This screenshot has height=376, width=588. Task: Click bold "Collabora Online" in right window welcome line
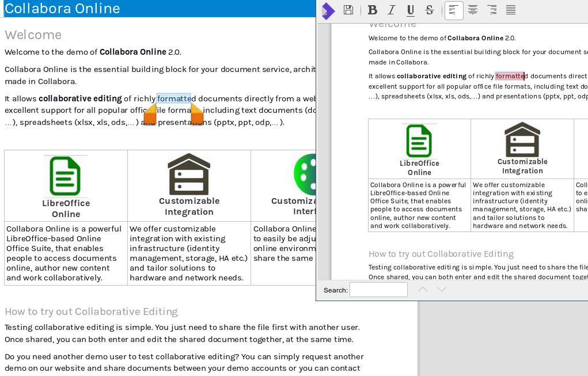[x=476, y=38]
